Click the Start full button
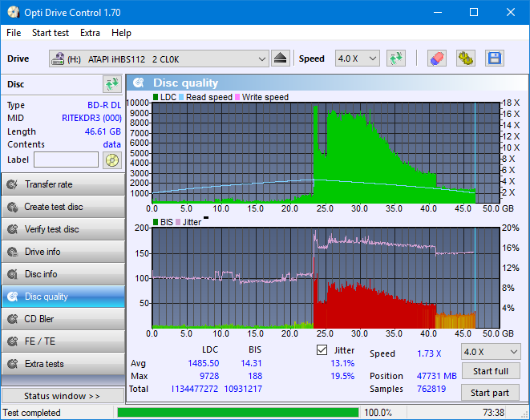The height and width of the screenshot is (420, 530). [491, 371]
